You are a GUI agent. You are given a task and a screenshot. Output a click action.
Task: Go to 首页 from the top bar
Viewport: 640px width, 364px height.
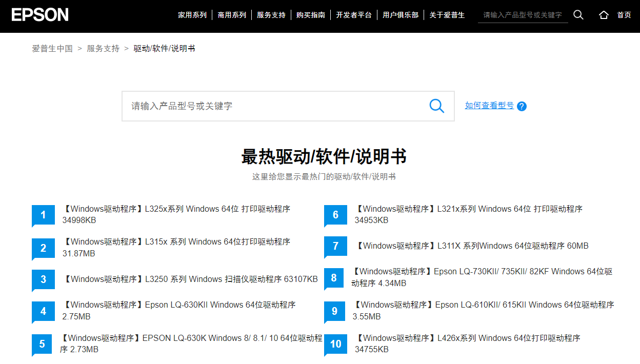click(624, 15)
